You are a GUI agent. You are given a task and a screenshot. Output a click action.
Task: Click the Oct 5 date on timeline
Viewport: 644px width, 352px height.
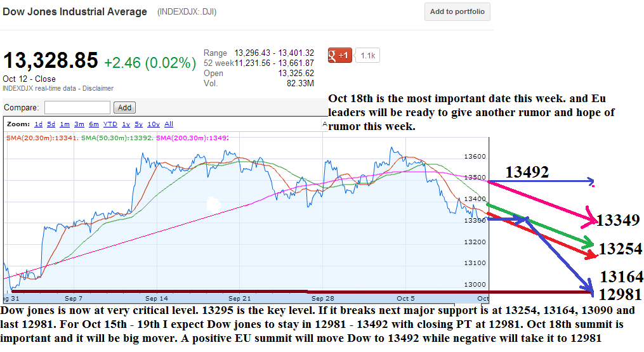tap(406, 299)
